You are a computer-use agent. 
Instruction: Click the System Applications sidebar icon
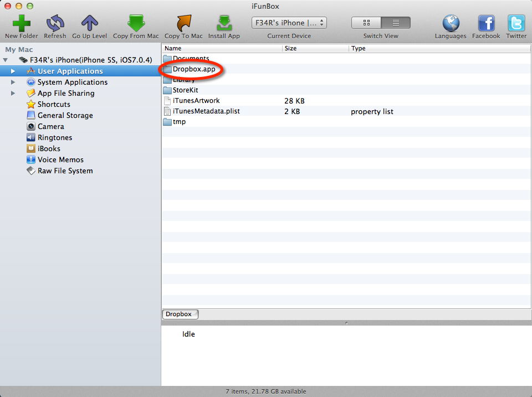pos(31,82)
